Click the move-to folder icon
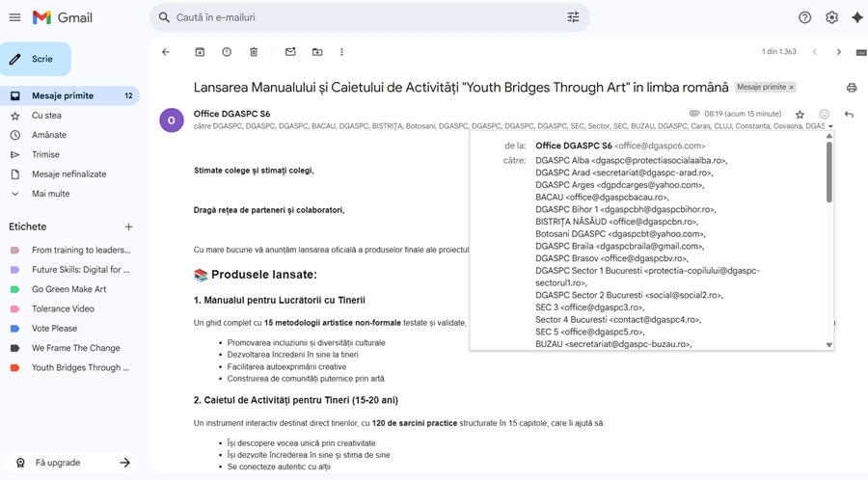Screen dimensions: 868x480 tap(317, 52)
